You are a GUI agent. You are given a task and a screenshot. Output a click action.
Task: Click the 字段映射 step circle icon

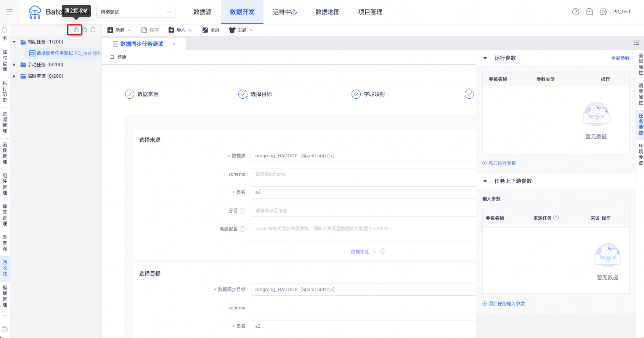pyautogui.click(x=356, y=94)
